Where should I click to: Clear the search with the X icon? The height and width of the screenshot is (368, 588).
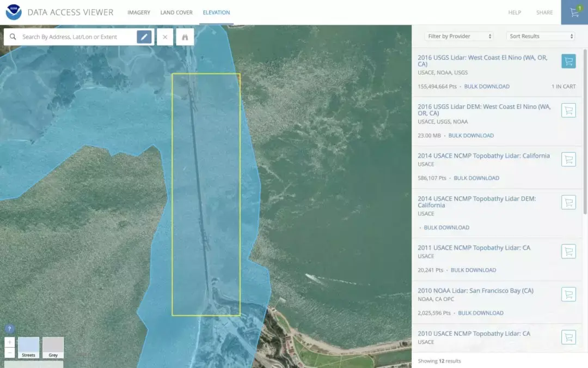click(165, 37)
